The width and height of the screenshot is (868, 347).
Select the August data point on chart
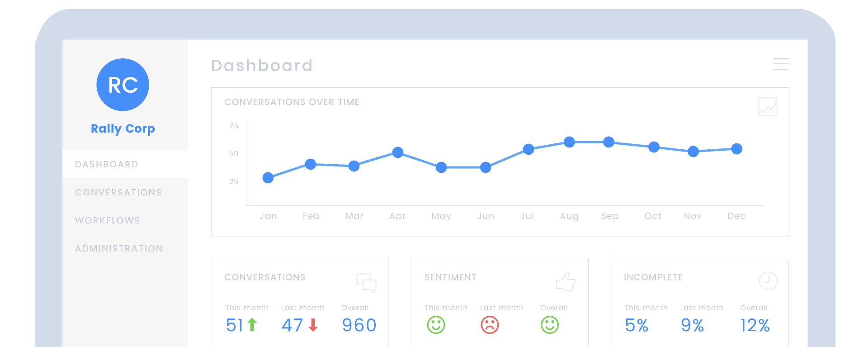tap(569, 142)
